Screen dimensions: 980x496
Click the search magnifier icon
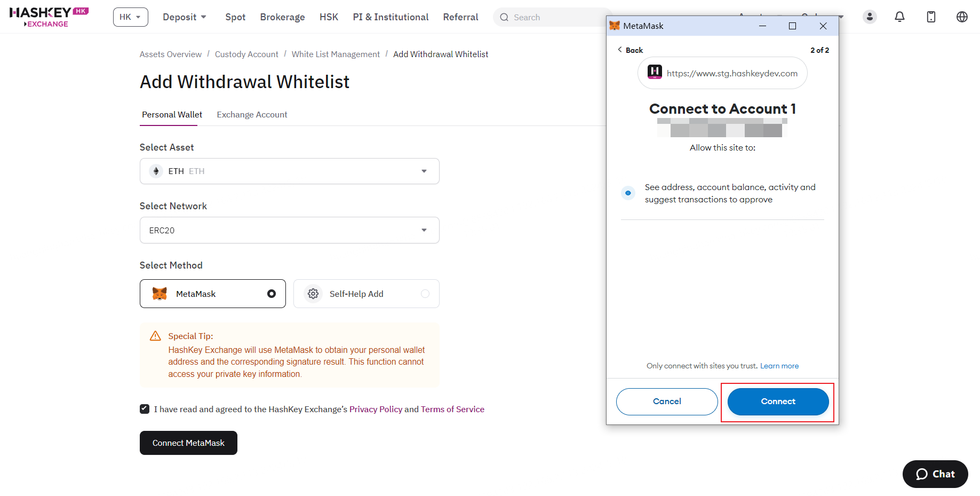click(504, 17)
